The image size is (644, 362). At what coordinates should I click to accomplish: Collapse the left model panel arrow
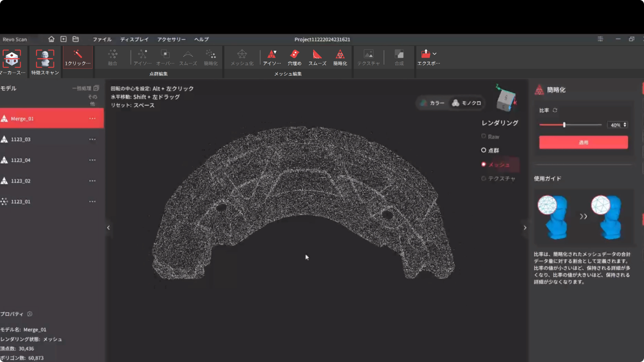[108, 227]
